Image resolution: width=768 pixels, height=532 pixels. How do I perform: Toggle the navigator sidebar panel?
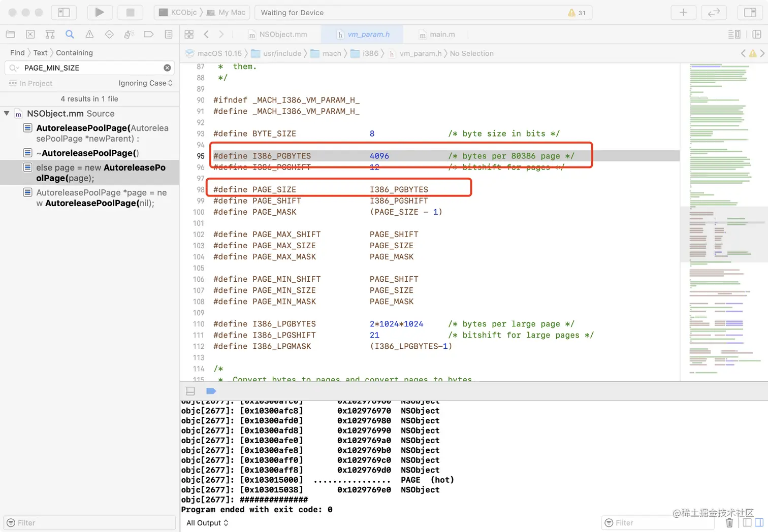[x=64, y=12]
